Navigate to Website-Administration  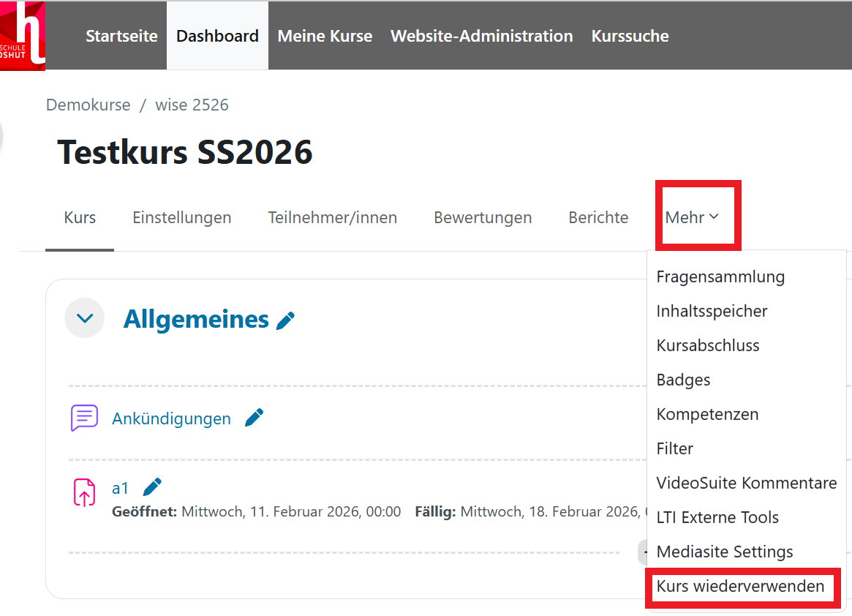[x=481, y=35]
